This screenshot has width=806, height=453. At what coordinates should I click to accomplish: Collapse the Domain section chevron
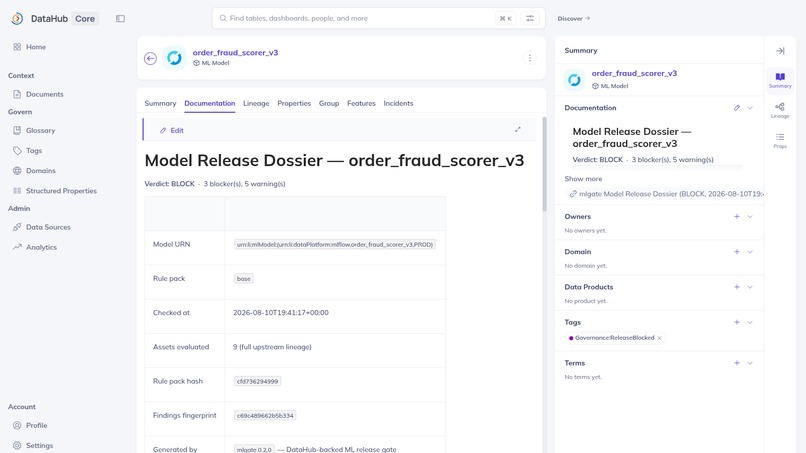750,252
